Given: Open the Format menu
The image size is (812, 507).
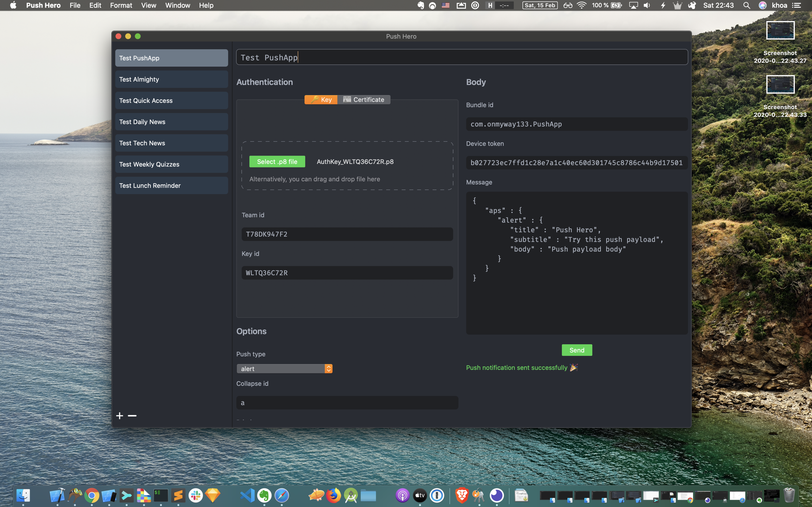Looking at the screenshot, I should (121, 5).
